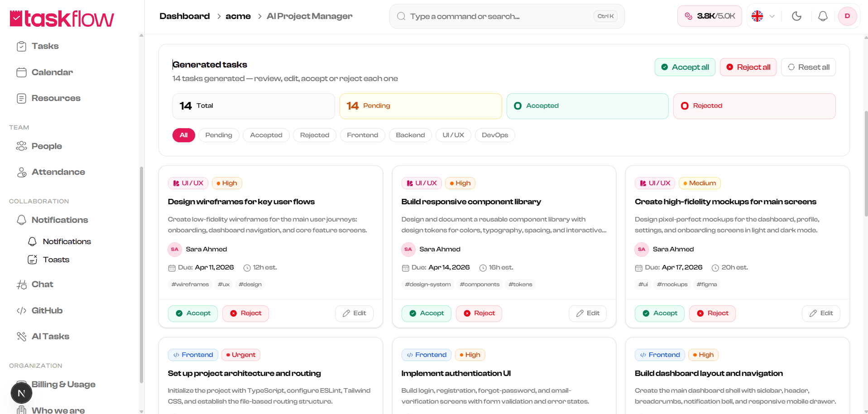Open the People team page
868x414 pixels.
pos(39,146)
